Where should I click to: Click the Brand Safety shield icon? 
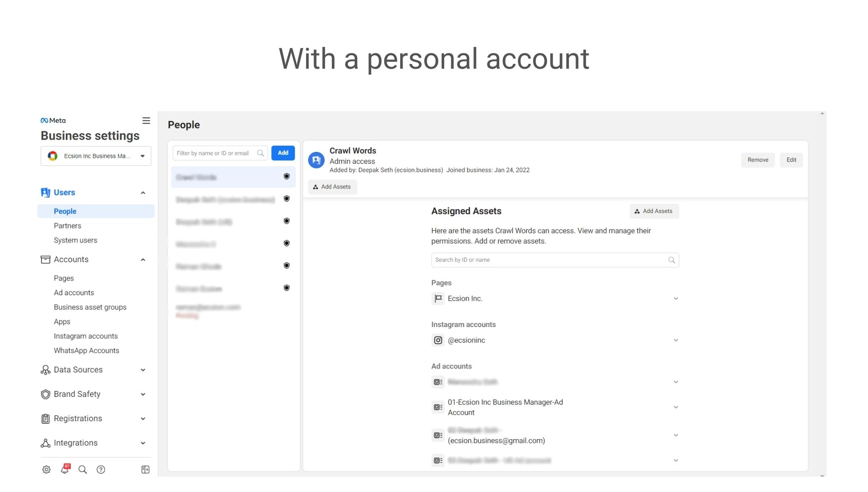click(45, 394)
